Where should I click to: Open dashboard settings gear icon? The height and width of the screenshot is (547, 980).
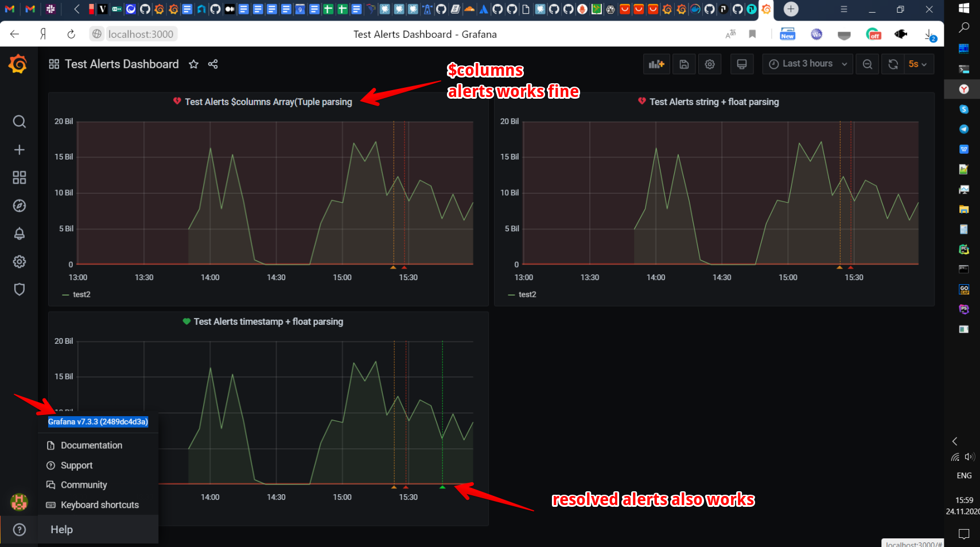tap(710, 64)
